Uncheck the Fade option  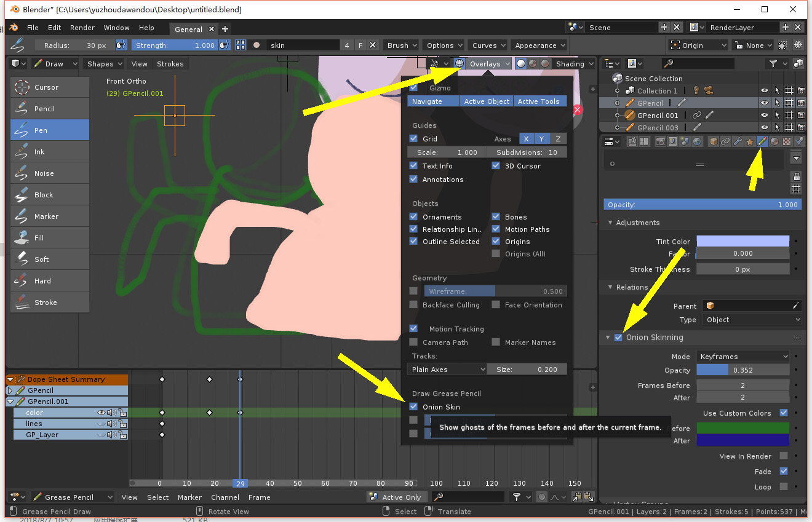(783, 471)
